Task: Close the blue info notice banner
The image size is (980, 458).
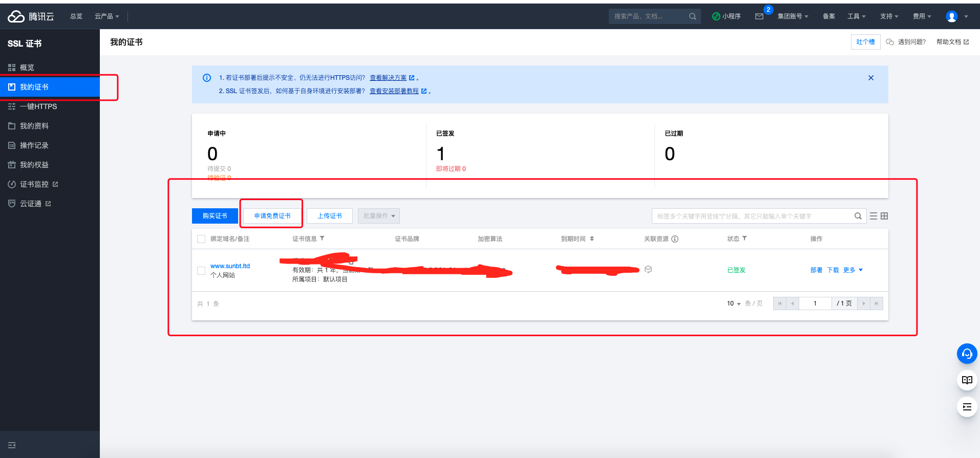Action: click(x=871, y=78)
